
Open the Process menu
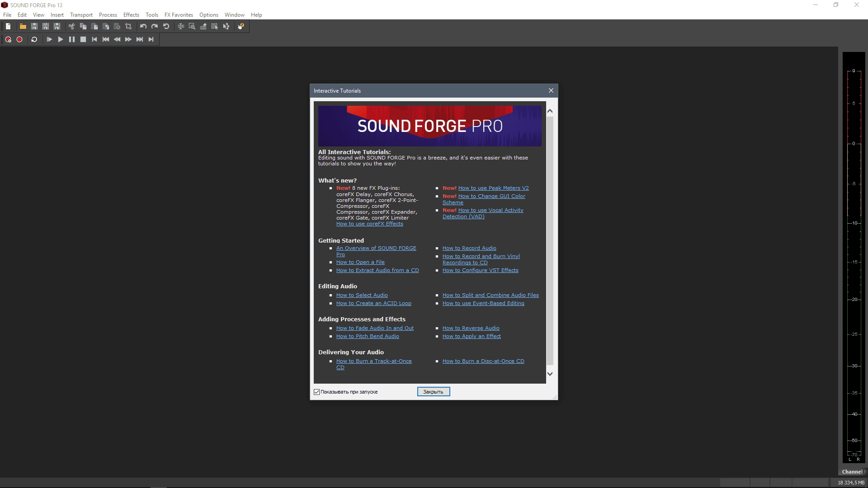click(108, 15)
